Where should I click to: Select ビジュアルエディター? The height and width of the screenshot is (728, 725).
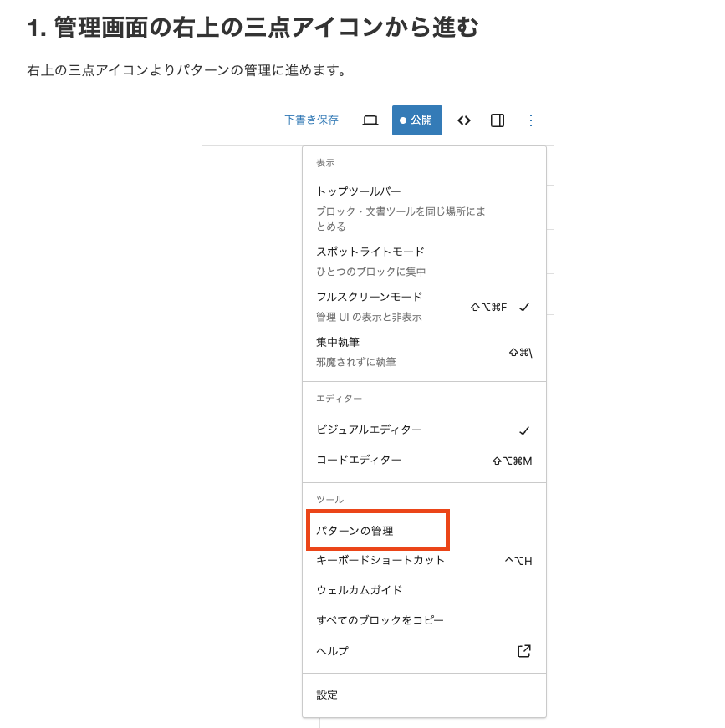(x=424, y=430)
